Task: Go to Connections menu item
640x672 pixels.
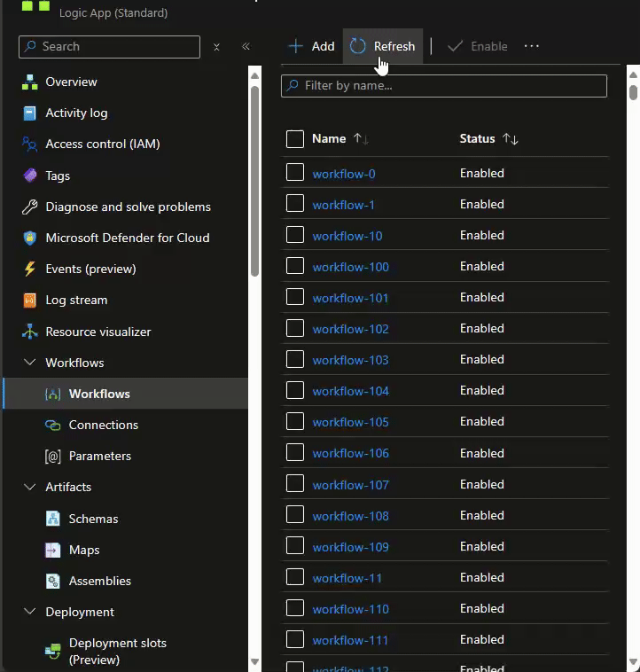Action: (x=104, y=426)
